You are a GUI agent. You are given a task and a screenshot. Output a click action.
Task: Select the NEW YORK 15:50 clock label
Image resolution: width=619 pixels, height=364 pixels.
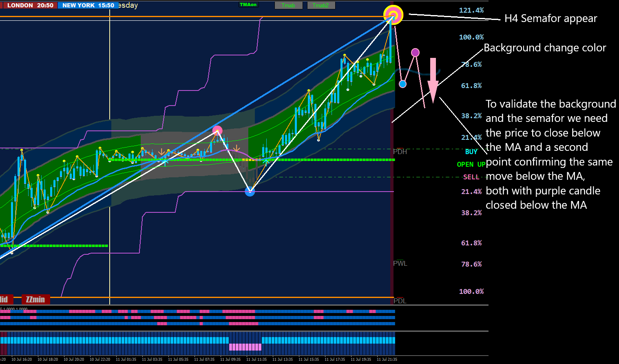pos(88,5)
